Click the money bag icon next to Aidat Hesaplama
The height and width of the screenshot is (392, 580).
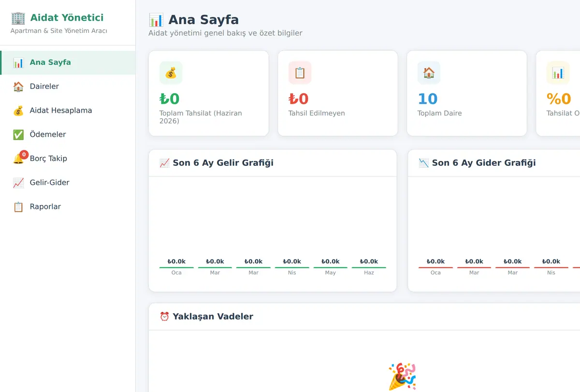click(18, 111)
